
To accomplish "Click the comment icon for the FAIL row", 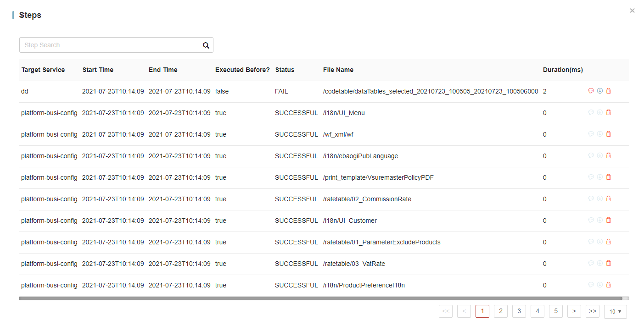I will point(591,91).
